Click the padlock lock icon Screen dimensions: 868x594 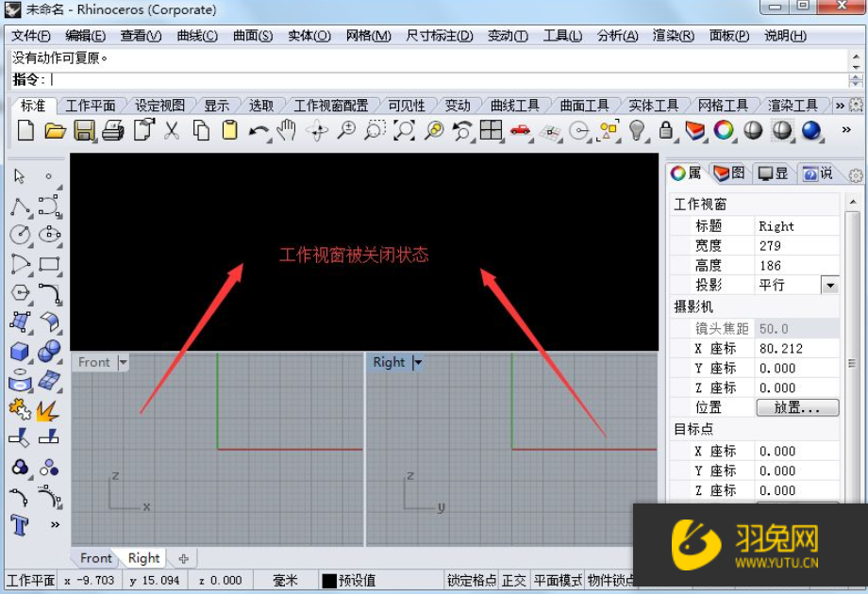(666, 131)
